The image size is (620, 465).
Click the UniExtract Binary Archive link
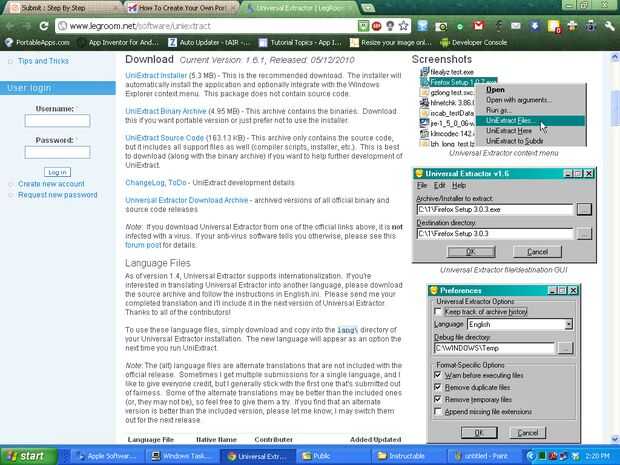[x=166, y=111]
